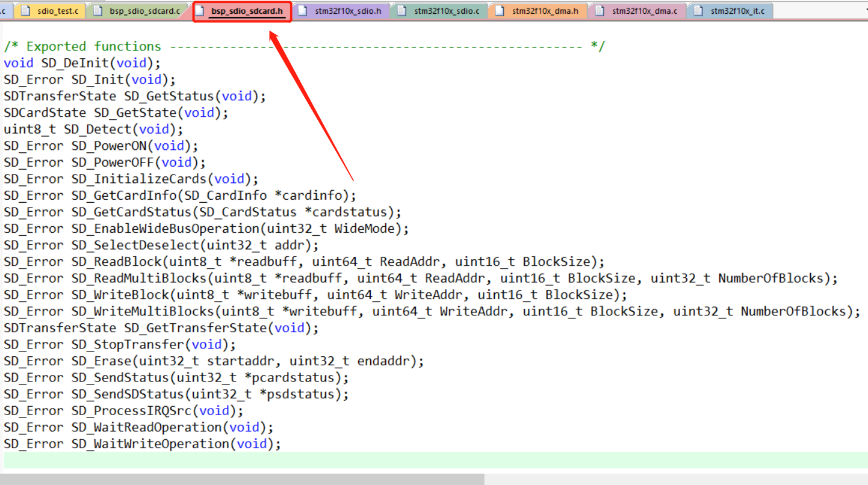Select the SD_GetStatus function line
Image resolution: width=868 pixels, height=485 pixels.
click(x=135, y=96)
